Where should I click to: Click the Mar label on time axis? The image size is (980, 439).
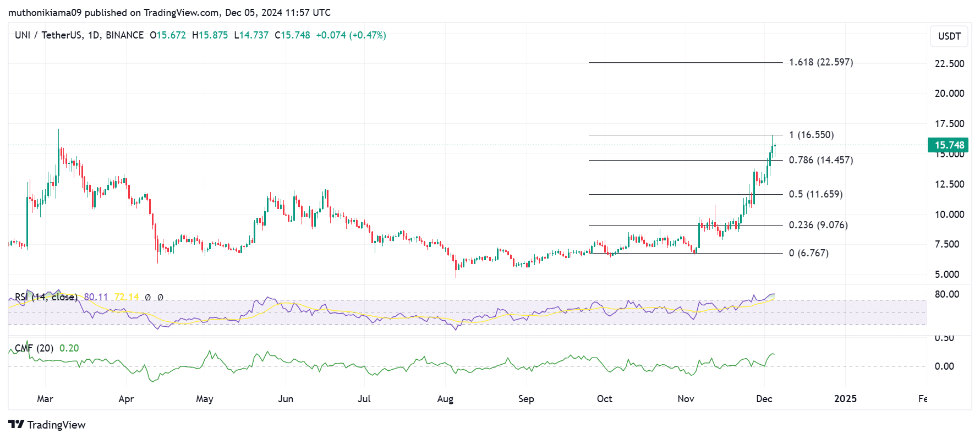tap(45, 399)
